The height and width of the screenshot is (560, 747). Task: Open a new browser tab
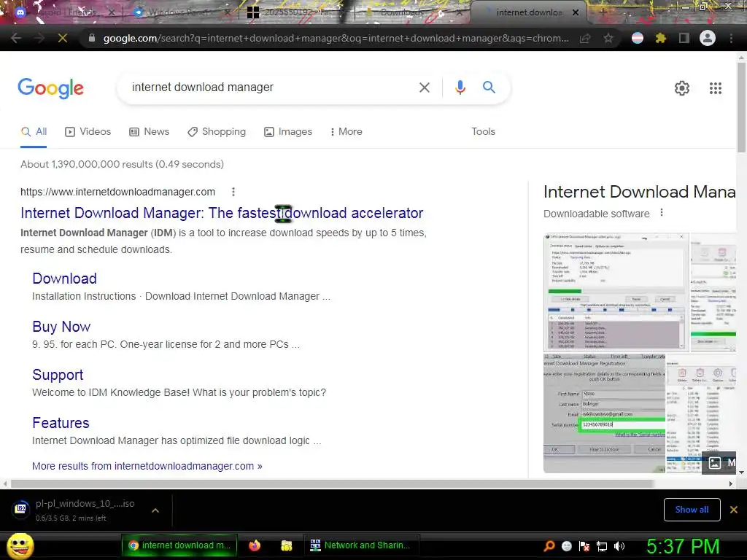[x=603, y=13]
